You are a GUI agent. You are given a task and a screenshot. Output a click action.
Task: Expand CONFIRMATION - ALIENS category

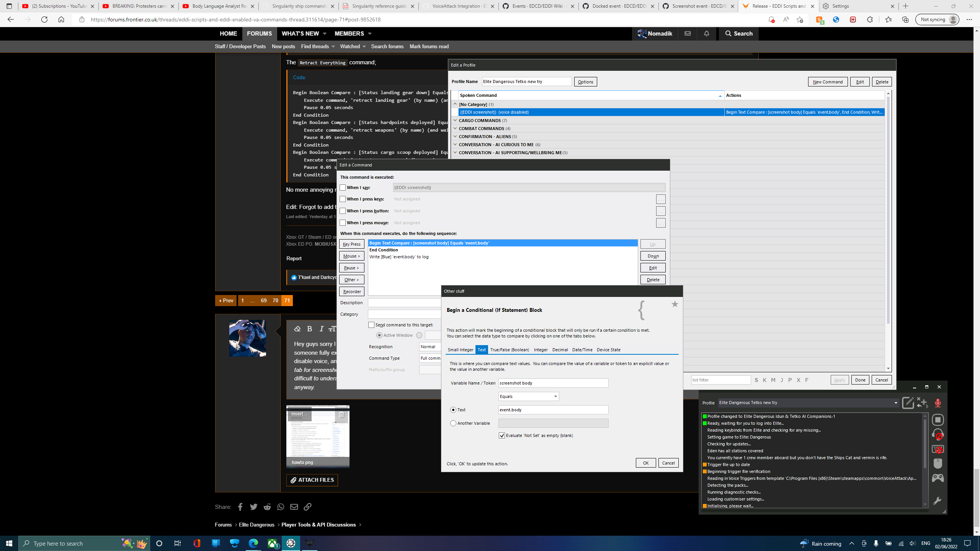click(455, 136)
